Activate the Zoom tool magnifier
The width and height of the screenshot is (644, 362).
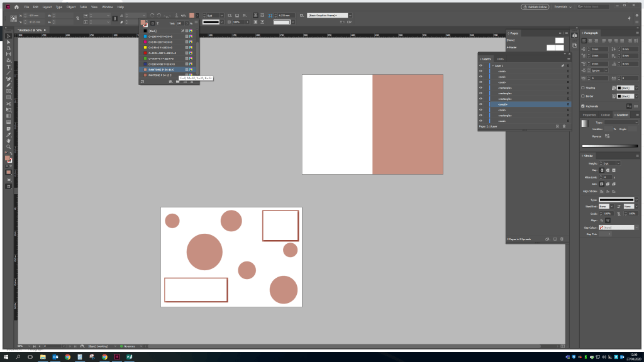pos(8,146)
